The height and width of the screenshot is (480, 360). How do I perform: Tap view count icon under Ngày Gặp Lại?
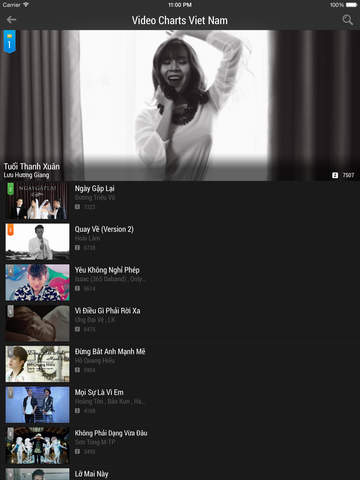coord(77,207)
